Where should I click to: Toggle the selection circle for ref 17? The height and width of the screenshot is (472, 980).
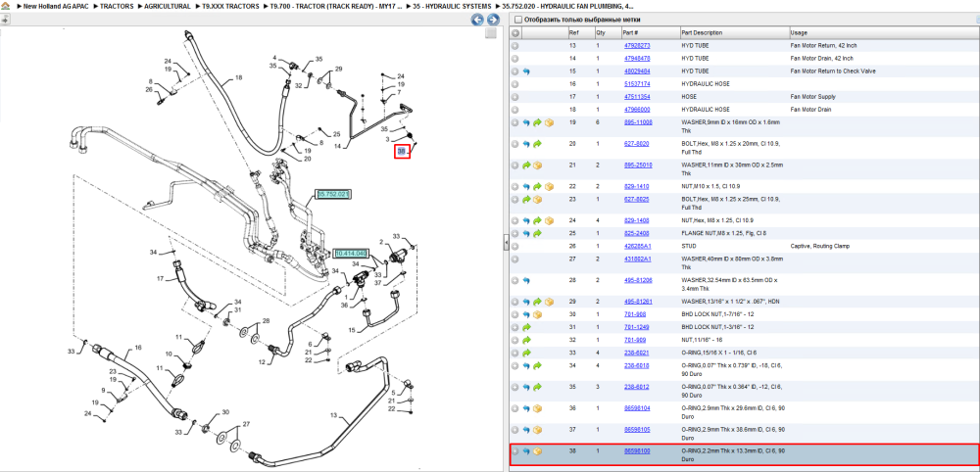(x=515, y=97)
